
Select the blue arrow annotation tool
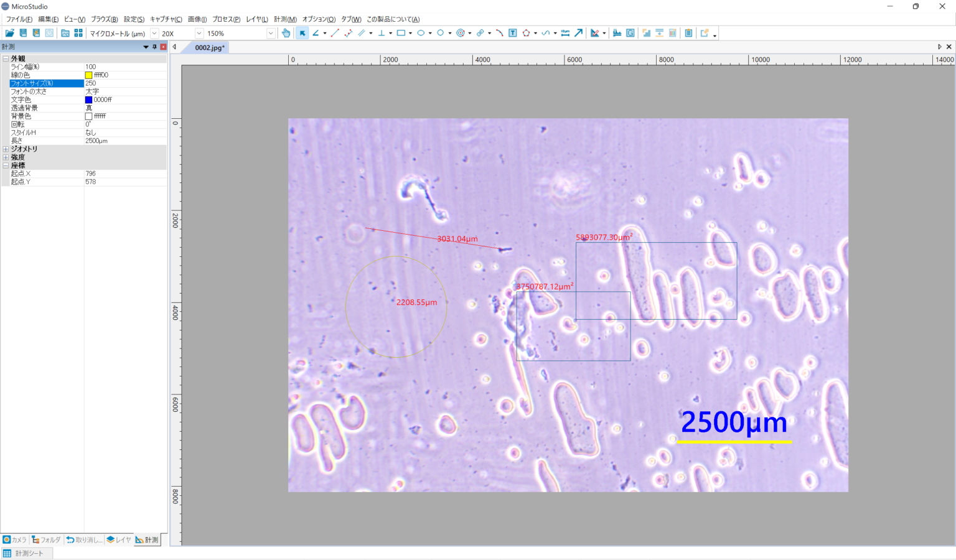coord(578,33)
